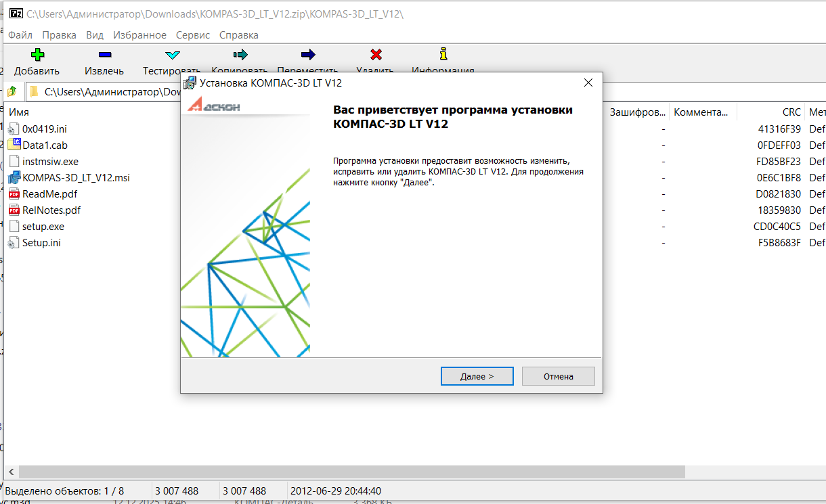This screenshot has height=504, width=826.
Task: Click the 0x0419.ini file icon
Action: click(14, 129)
